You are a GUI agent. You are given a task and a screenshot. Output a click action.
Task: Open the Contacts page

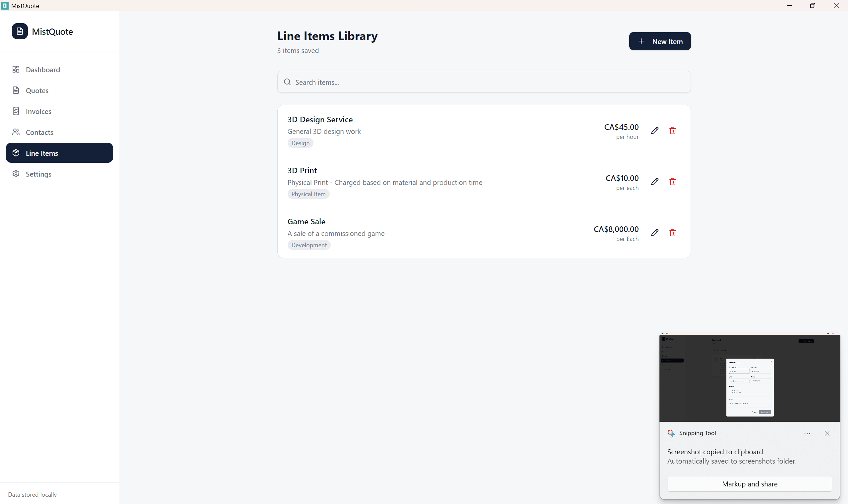(39, 132)
